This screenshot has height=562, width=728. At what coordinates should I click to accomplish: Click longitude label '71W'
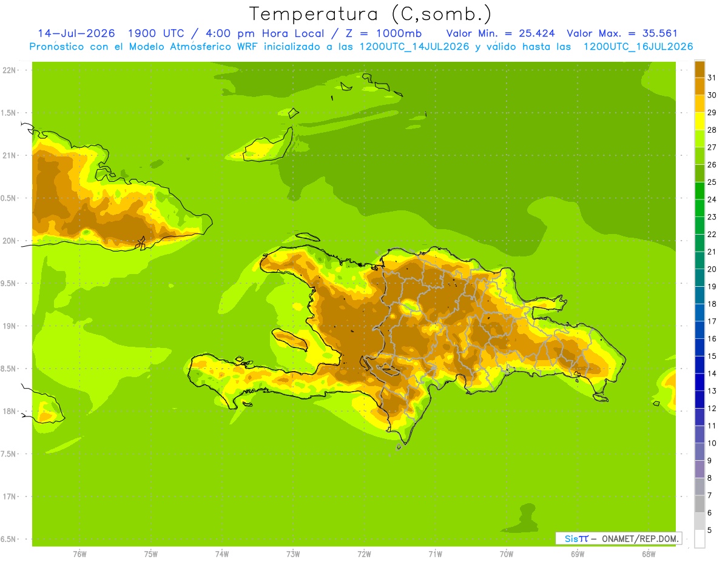435,554
